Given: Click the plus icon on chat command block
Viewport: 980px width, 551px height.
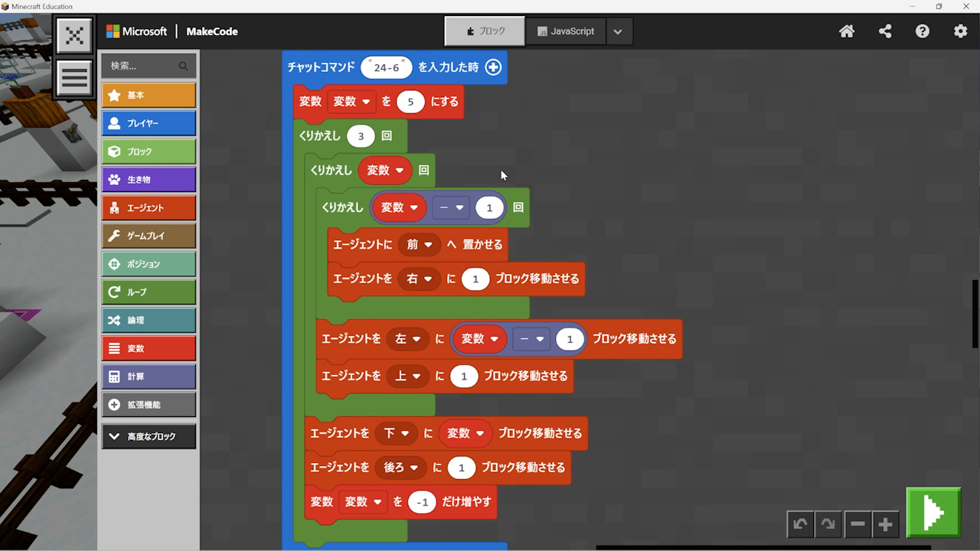Looking at the screenshot, I should [x=493, y=67].
